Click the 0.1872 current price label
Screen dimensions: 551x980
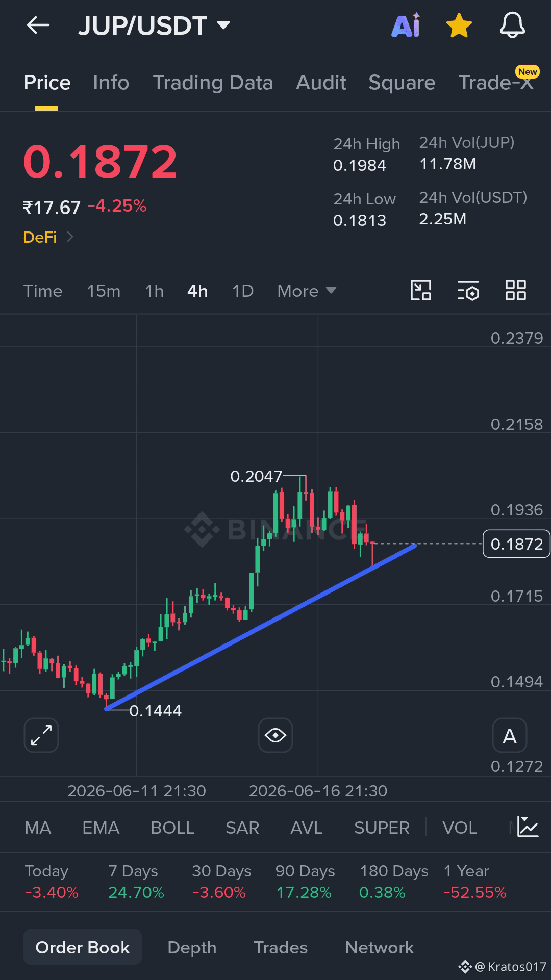(x=516, y=544)
